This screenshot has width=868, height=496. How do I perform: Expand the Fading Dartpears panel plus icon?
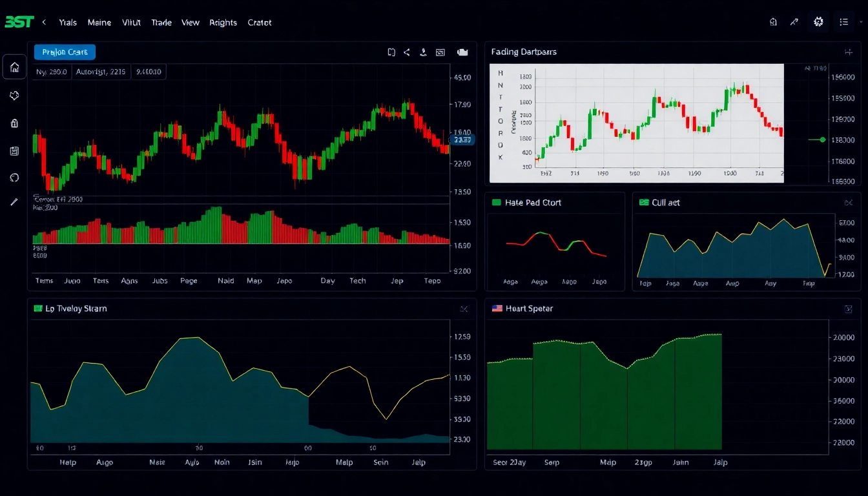pos(848,52)
